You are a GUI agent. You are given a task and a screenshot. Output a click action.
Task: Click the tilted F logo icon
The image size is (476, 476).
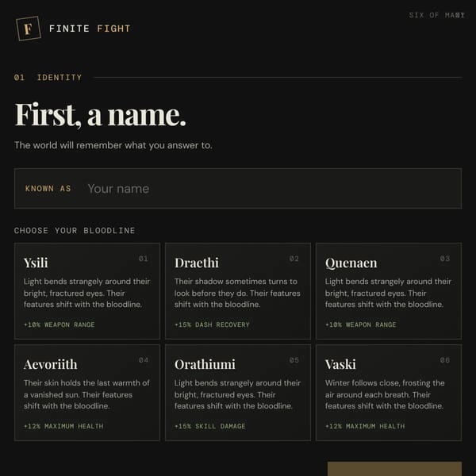29,29
